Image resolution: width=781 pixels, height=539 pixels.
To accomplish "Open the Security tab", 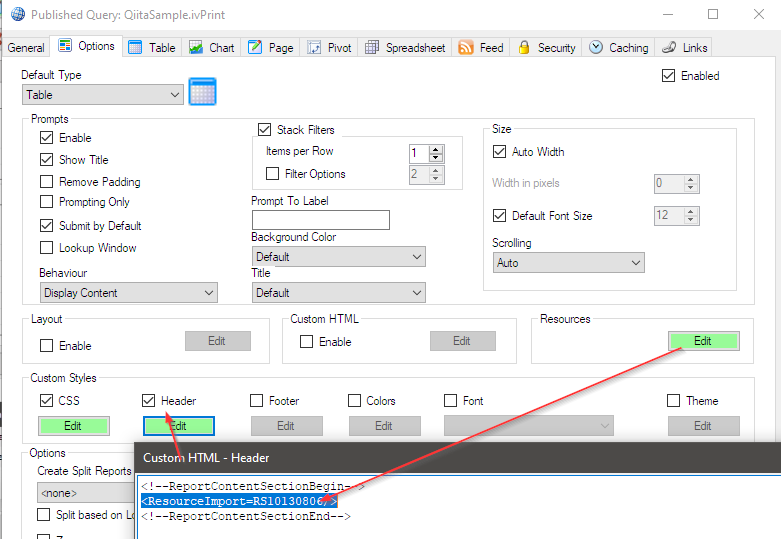I will click(546, 48).
